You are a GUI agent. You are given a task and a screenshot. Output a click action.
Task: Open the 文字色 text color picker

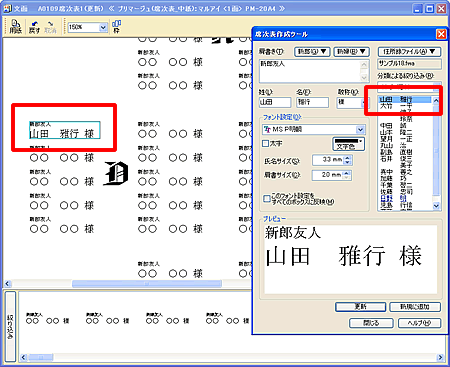pos(348,144)
